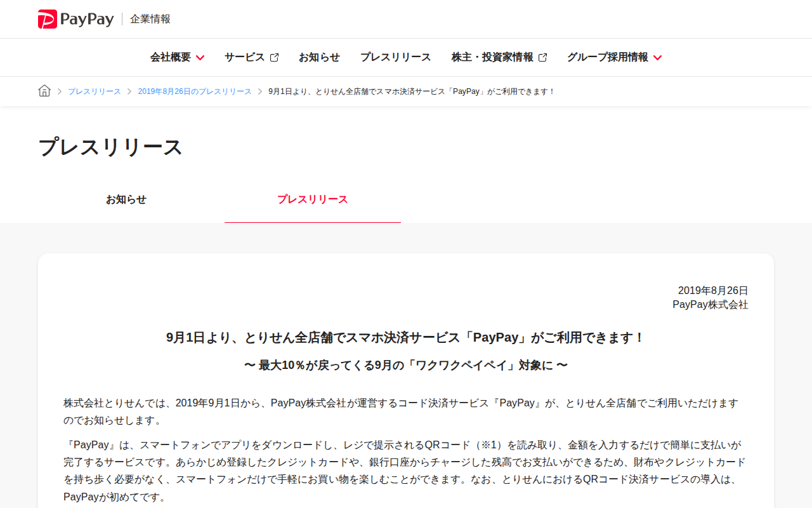812x508 pixels.
Task: Switch to the お知らせ tab
Action: pyautogui.click(x=126, y=199)
